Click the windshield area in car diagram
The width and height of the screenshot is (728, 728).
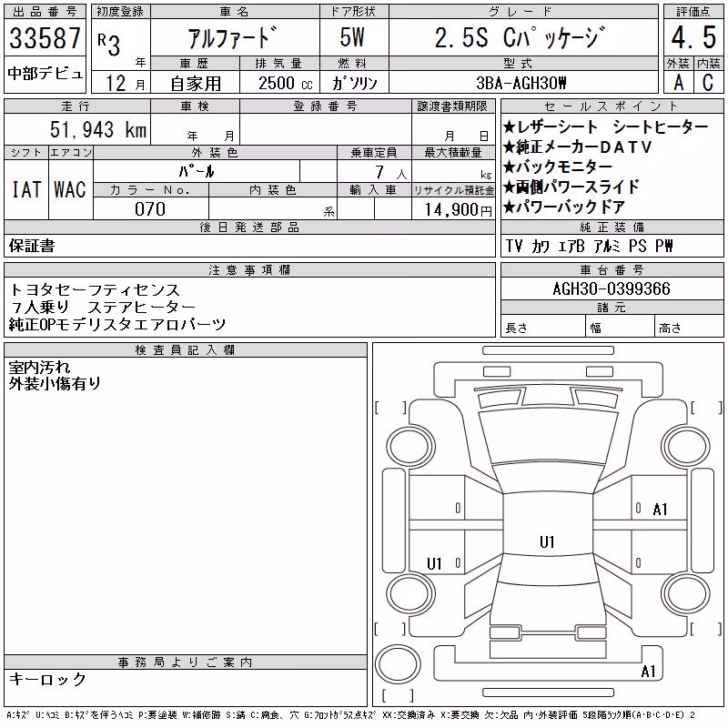tap(548, 437)
